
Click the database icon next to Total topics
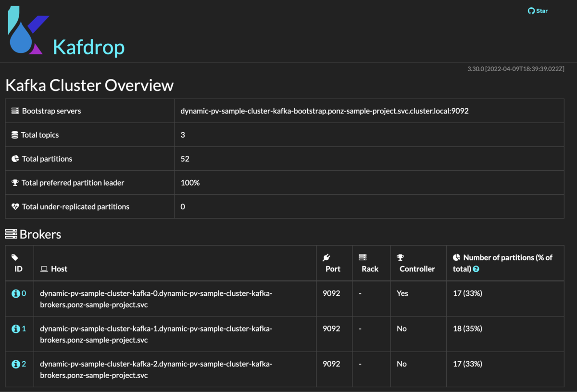coord(14,135)
